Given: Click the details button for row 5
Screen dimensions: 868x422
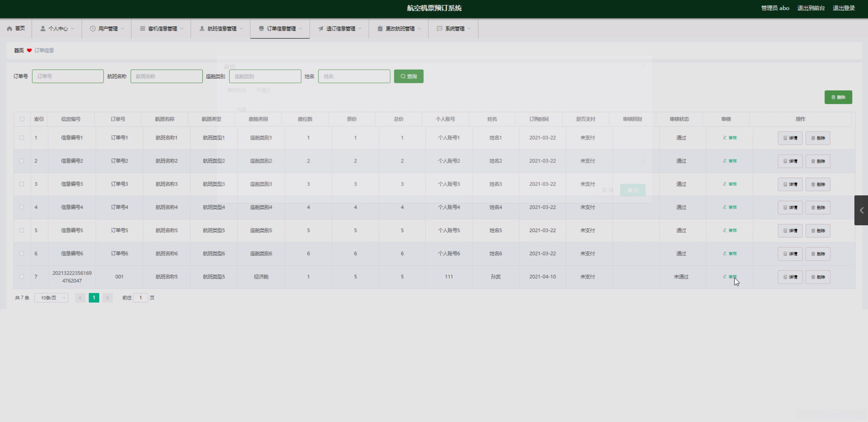Looking at the screenshot, I should (x=790, y=231).
